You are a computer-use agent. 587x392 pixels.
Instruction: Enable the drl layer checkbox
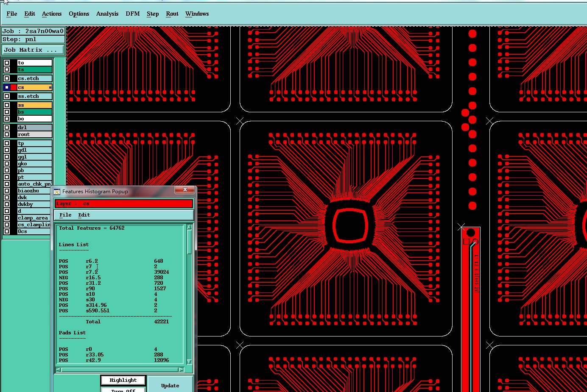(x=7, y=128)
